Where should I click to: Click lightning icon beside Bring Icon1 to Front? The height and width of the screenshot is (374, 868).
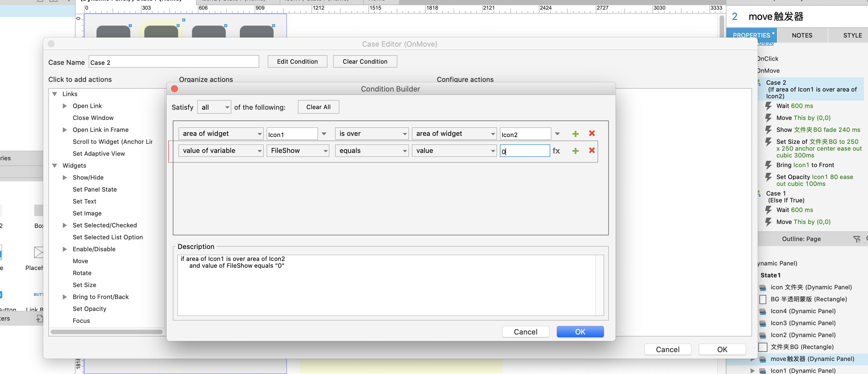[768, 165]
